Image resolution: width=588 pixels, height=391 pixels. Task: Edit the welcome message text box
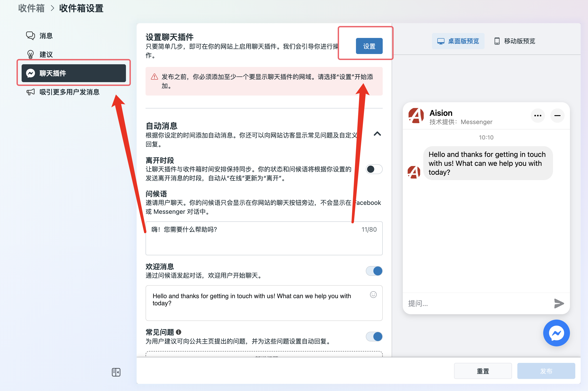[x=264, y=303]
